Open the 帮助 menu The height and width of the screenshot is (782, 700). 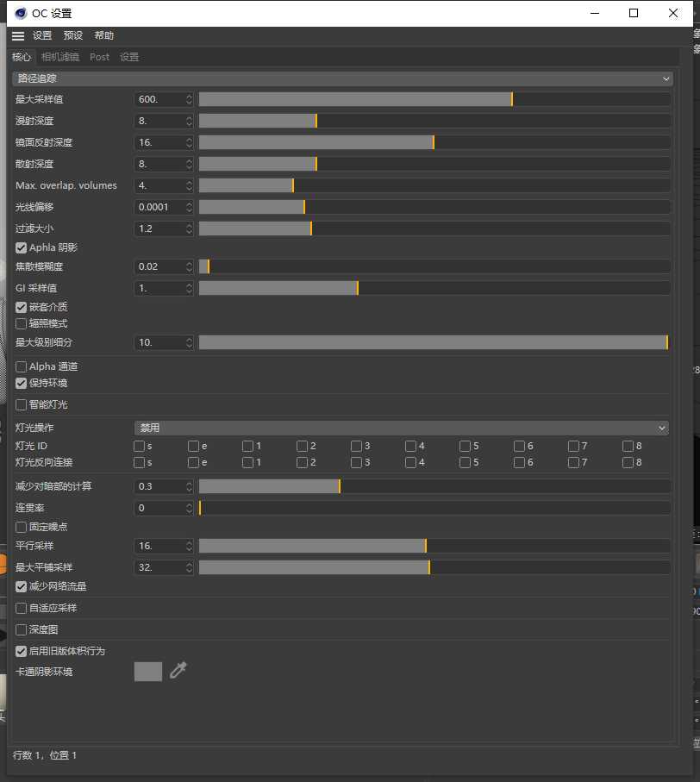click(x=103, y=35)
